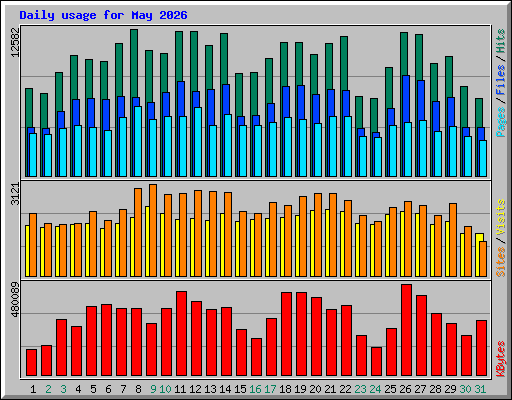Image resolution: width=512 pixels, height=400 pixels.
Task: Click the green hits bar for day 22
Action: click(344, 63)
